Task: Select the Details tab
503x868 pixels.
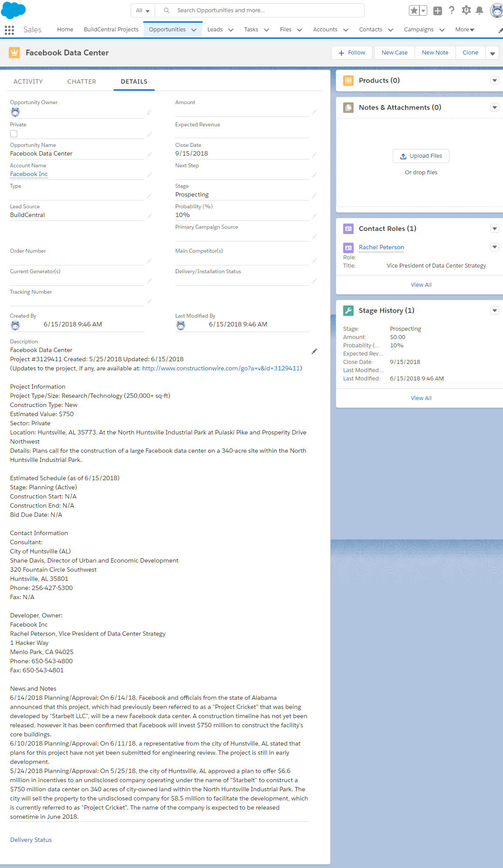Action: (x=134, y=81)
